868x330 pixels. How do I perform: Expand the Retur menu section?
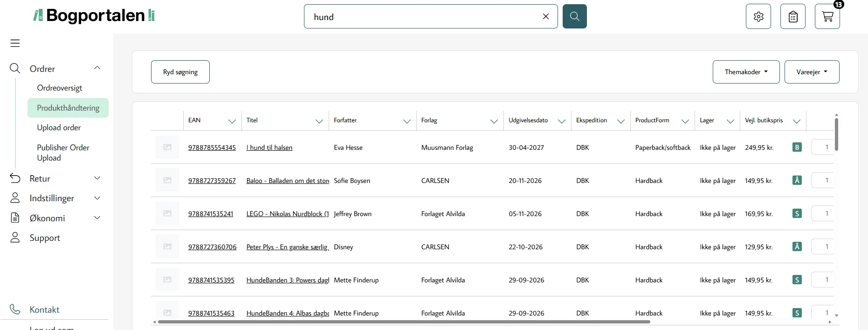click(97, 178)
